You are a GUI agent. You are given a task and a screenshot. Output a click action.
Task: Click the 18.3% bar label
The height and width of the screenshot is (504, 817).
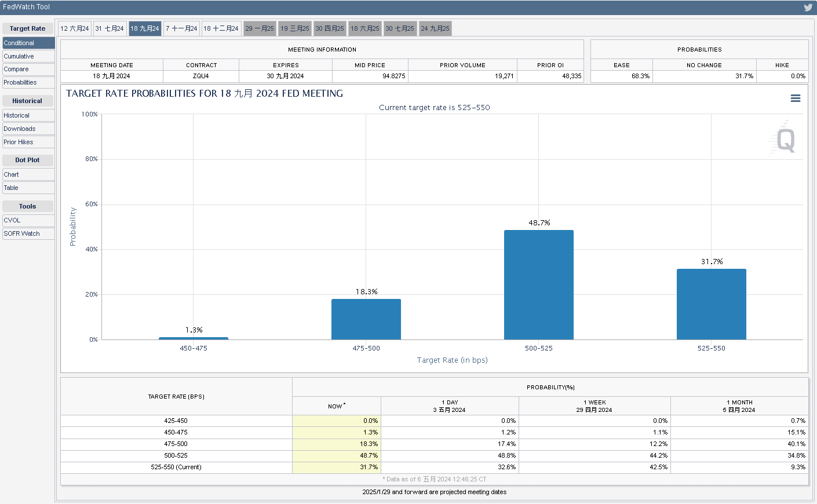tap(367, 291)
